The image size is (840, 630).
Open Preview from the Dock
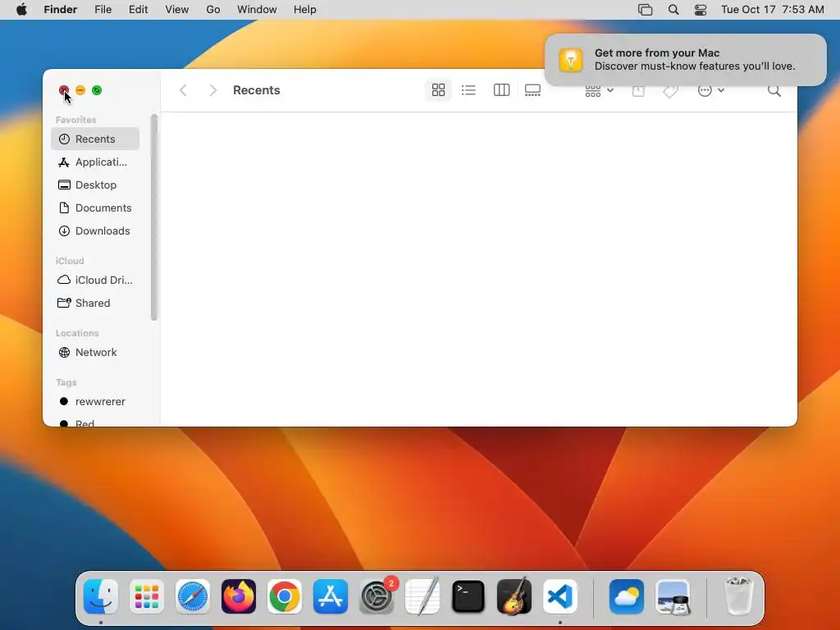tap(673, 596)
